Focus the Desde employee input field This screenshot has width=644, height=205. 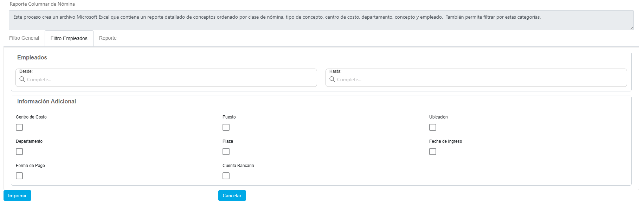pos(169,79)
